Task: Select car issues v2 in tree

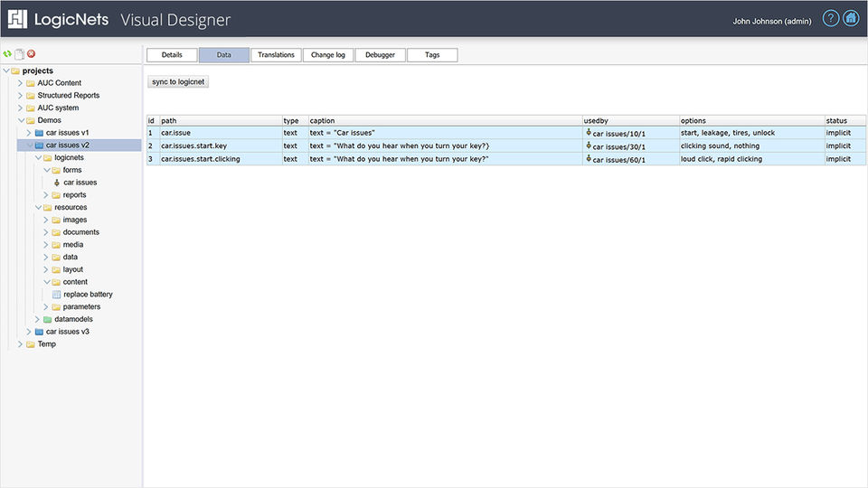Action: (x=68, y=145)
